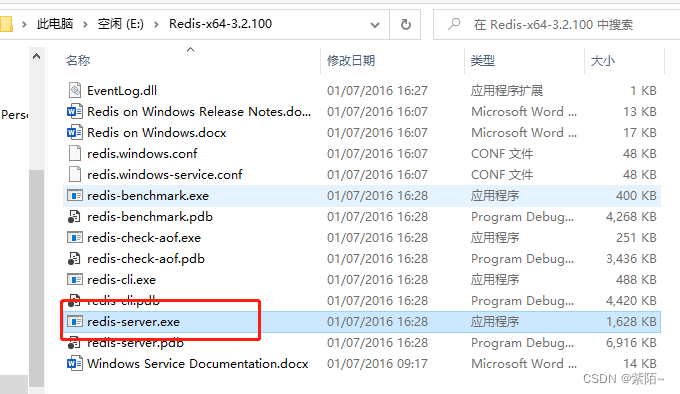Click the redis.windows.conf blank file icon
This screenshot has height=394, width=680.
(x=75, y=153)
